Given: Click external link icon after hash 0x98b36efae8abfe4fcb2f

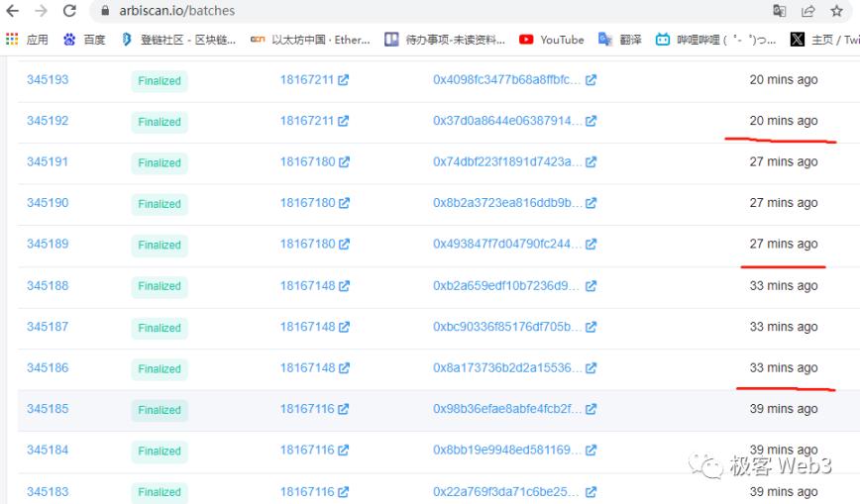Looking at the screenshot, I should (591, 409).
